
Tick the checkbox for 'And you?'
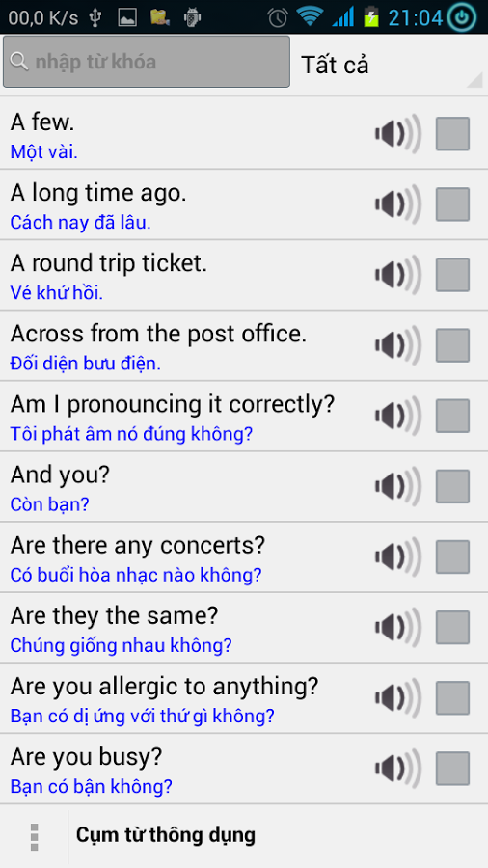click(452, 487)
